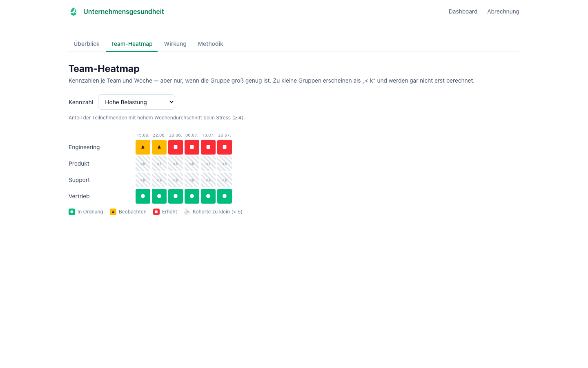Click the 29.06. column header
The image size is (588, 368).
click(176, 135)
